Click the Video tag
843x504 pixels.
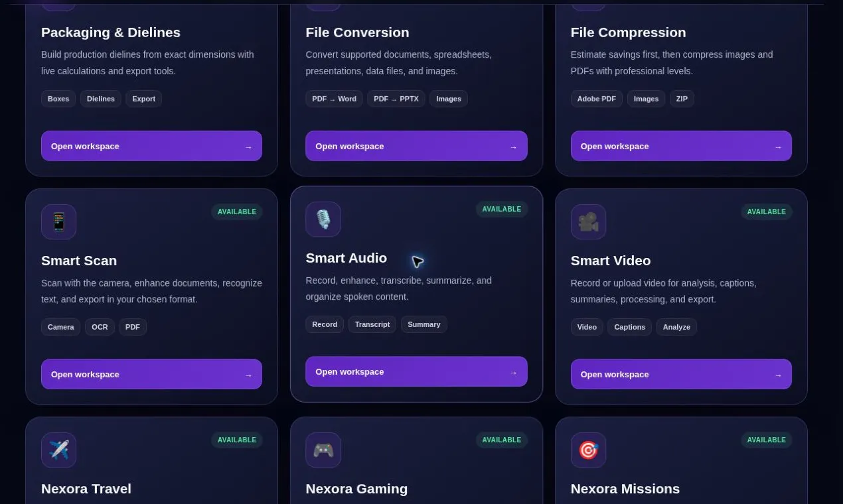(x=587, y=327)
